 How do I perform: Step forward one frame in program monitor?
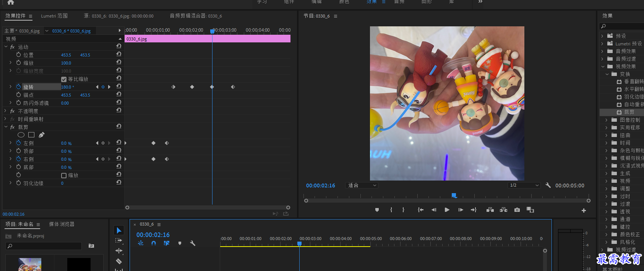click(x=461, y=210)
